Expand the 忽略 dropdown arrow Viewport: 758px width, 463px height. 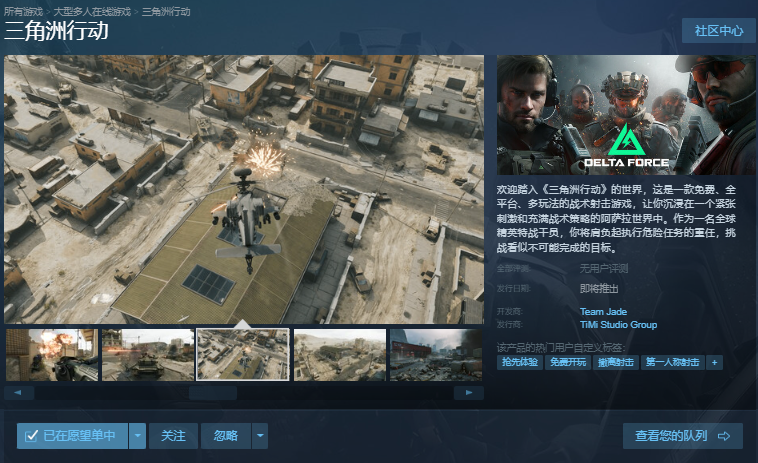[260, 436]
